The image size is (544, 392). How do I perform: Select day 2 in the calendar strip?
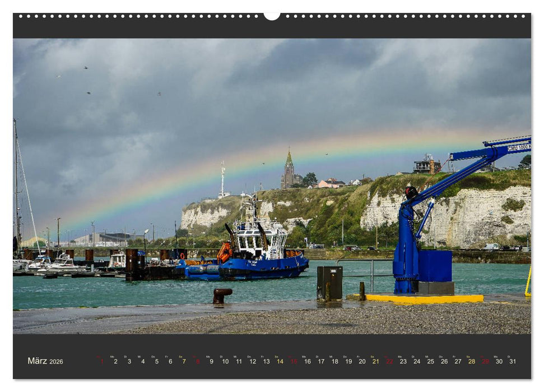[x=115, y=361]
